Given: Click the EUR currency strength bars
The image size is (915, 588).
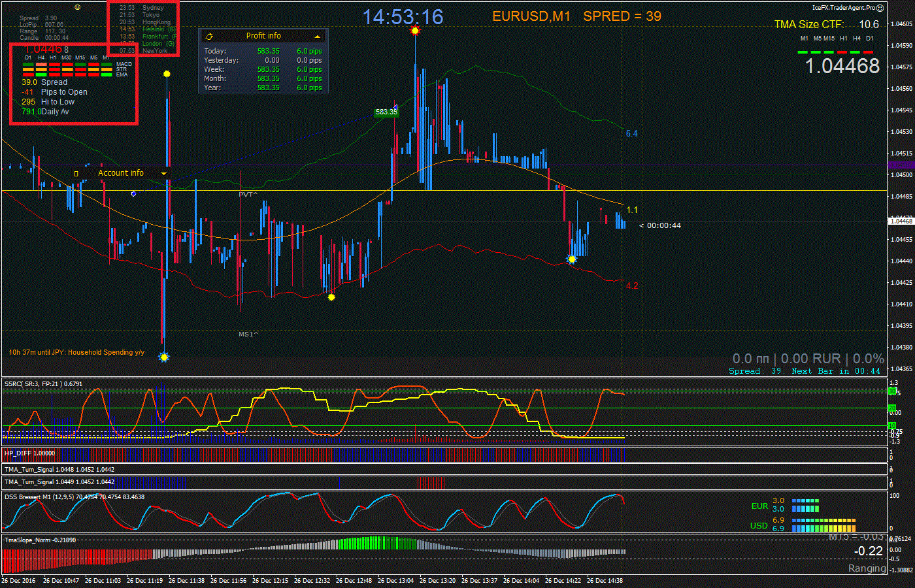Looking at the screenshot, I should pos(805,505).
